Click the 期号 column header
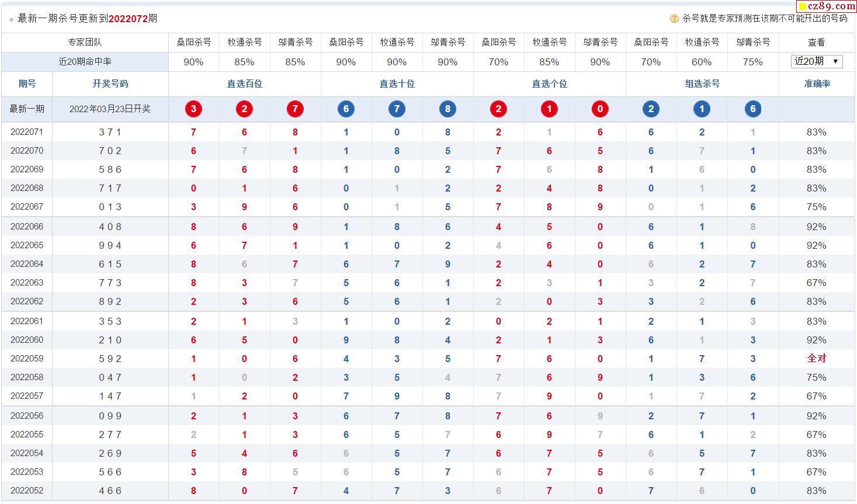Viewport: 857px width, 504px height. tap(27, 84)
